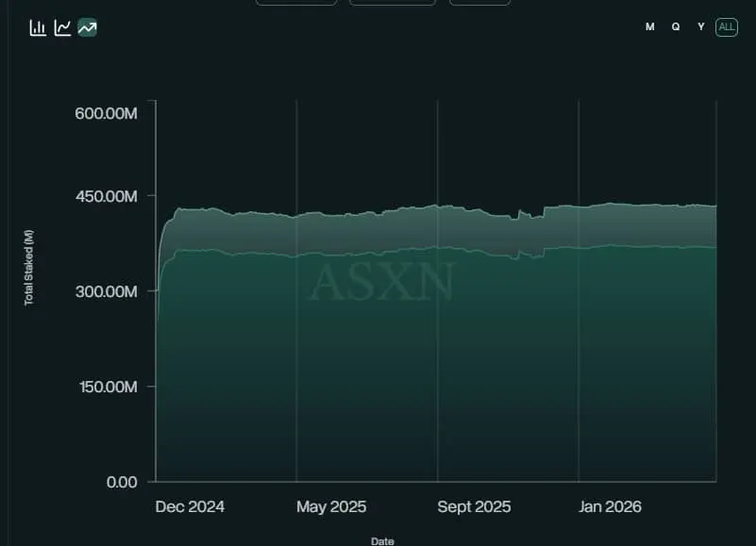The image size is (756, 546).
Task: Click the Dec 2024 date label
Action: [190, 506]
